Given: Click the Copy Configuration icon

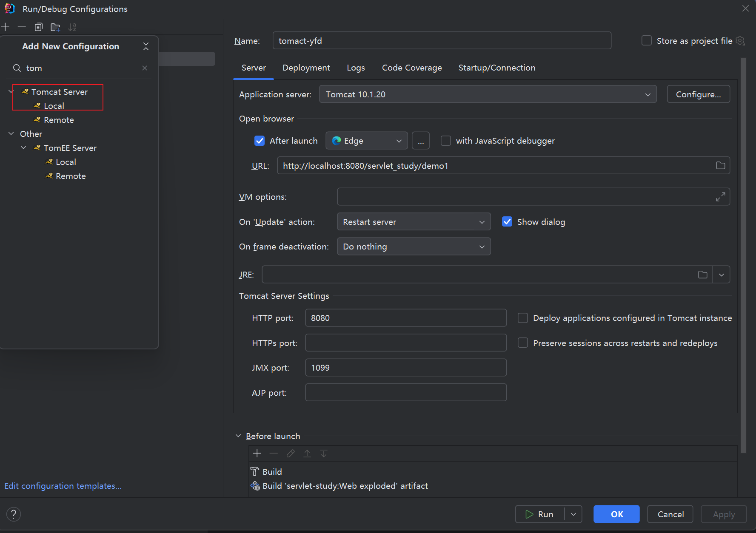Looking at the screenshot, I should click(38, 27).
